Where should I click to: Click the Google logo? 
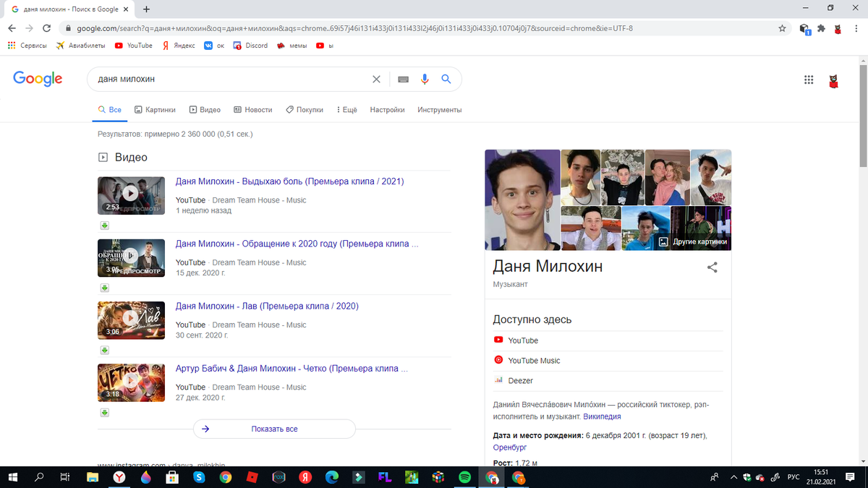(38, 80)
